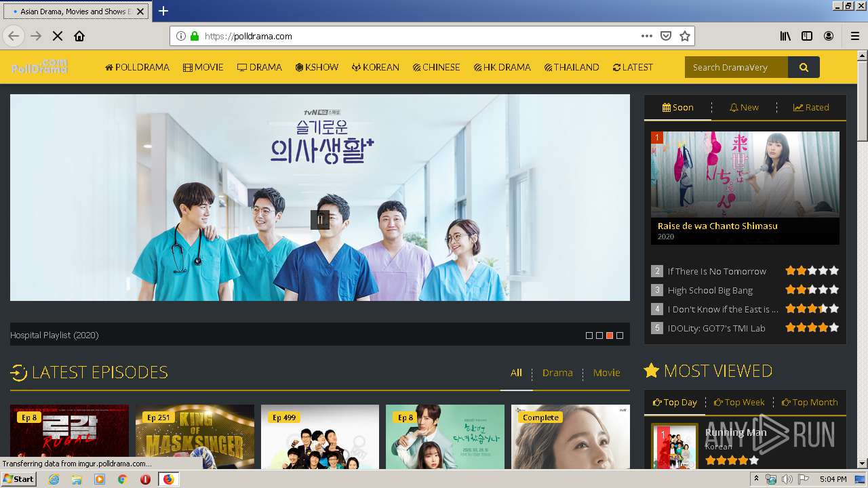Screen dimensions: 868x488
Task: Open King of Mask Singer Ep 251 thumbnail
Action: (x=195, y=437)
